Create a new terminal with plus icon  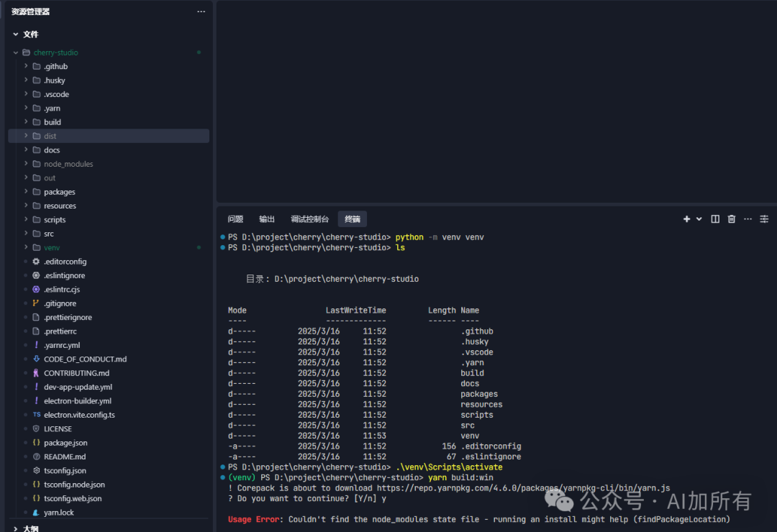pyautogui.click(x=686, y=219)
